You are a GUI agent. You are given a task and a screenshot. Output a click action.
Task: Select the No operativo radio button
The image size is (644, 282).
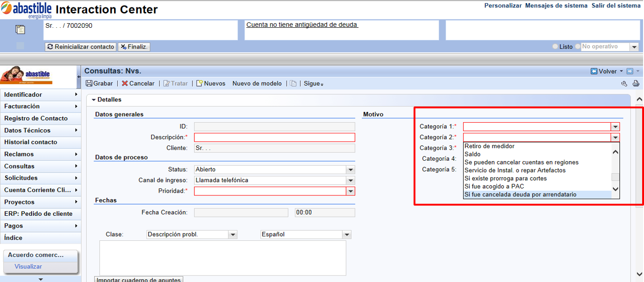pos(578,47)
